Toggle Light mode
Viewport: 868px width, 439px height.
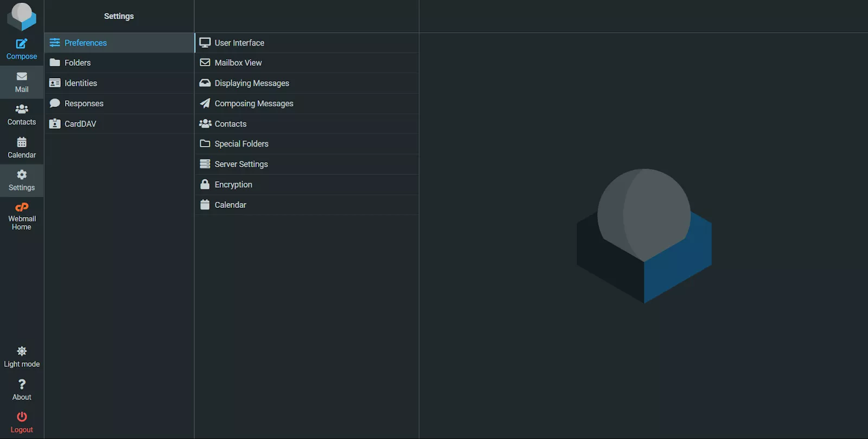click(x=22, y=357)
